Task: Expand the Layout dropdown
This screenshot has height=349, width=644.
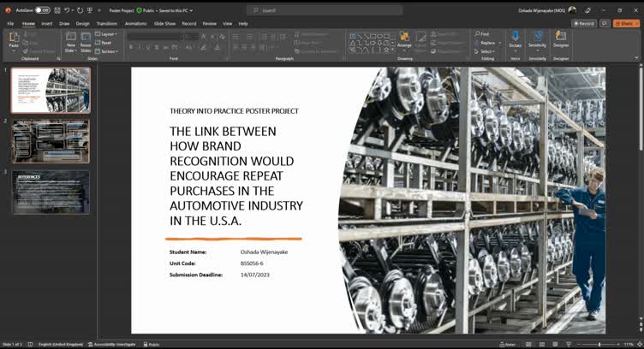Action: tap(107, 34)
